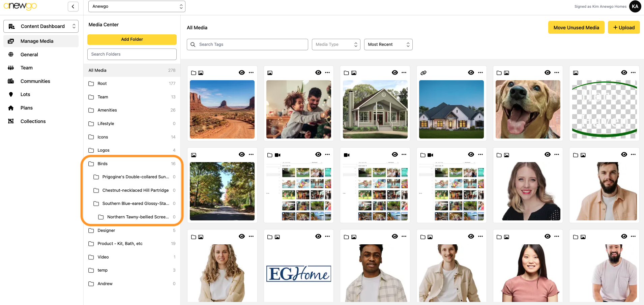Image resolution: width=644 pixels, height=305 pixels.
Task: Click the link icon on blue house card
Action: [x=423, y=73]
